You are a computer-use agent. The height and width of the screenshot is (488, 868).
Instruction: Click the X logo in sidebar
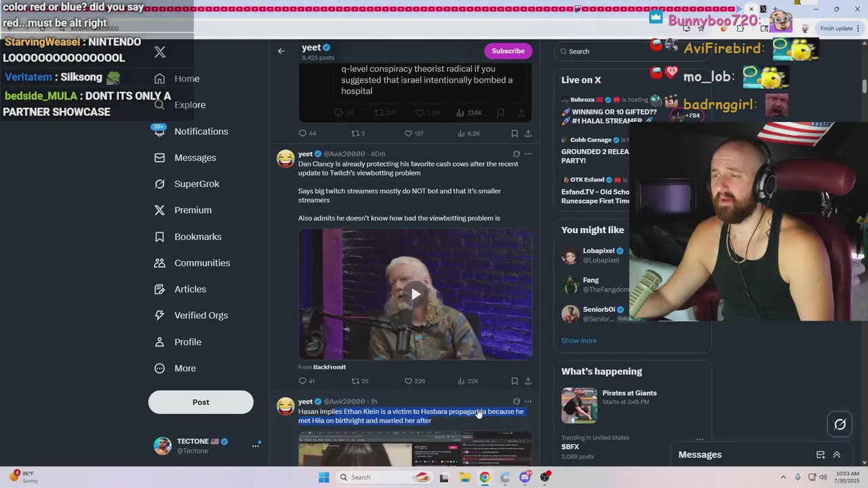click(x=160, y=52)
